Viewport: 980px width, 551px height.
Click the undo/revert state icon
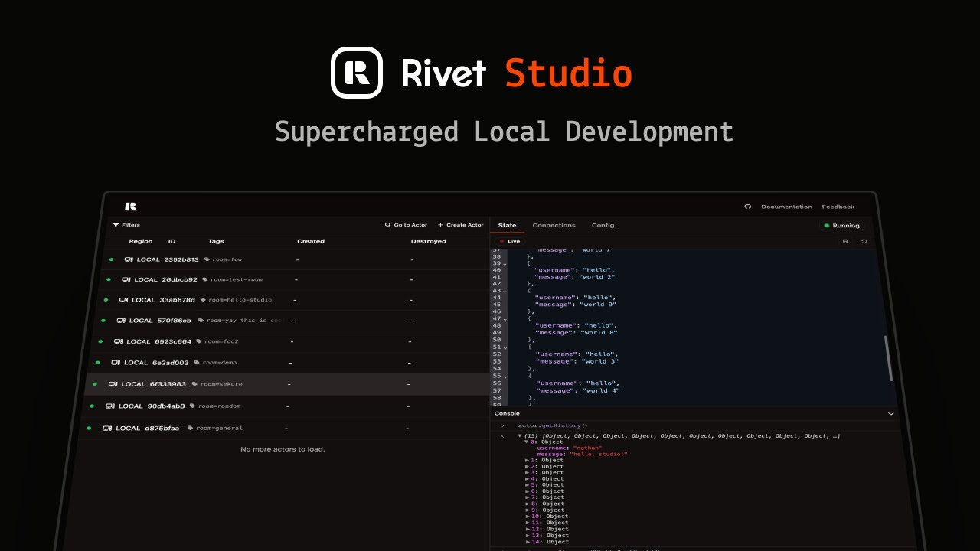point(864,241)
